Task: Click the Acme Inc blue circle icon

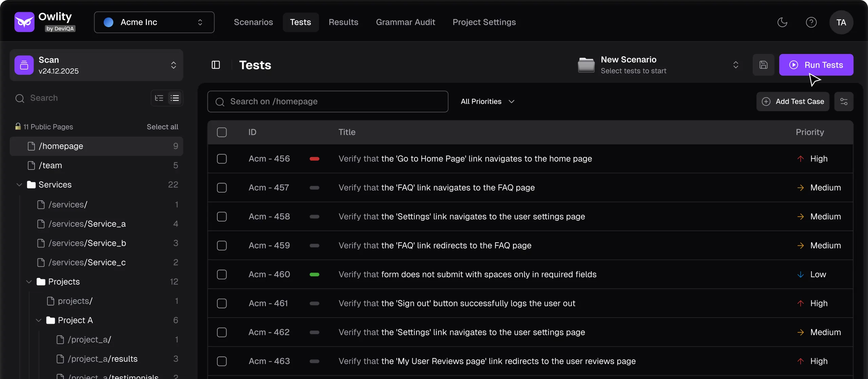Action: click(x=108, y=22)
